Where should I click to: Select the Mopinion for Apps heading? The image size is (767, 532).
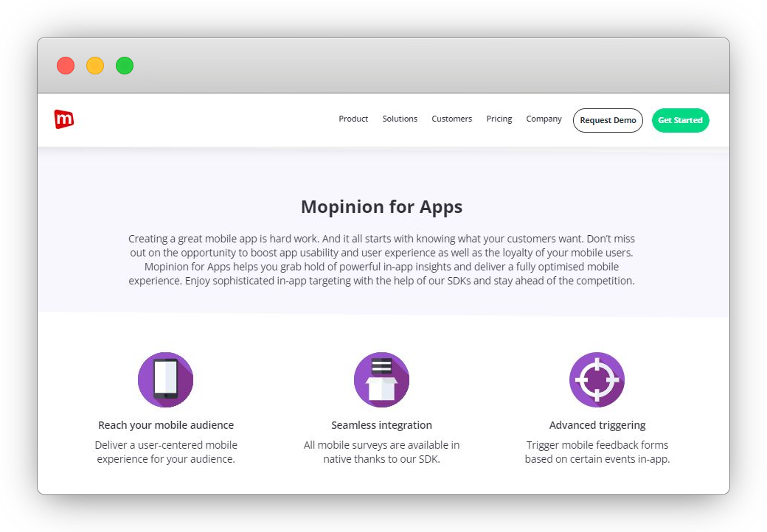coord(381,206)
